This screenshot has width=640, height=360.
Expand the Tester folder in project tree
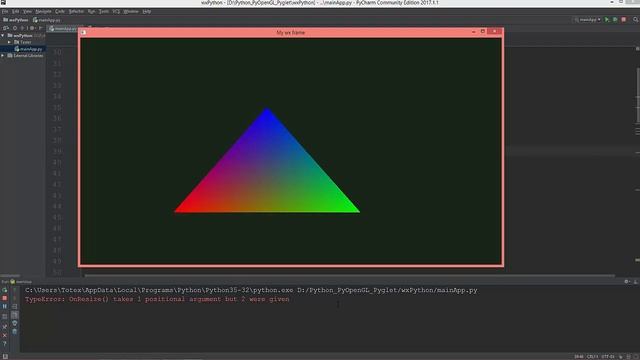click(9, 42)
